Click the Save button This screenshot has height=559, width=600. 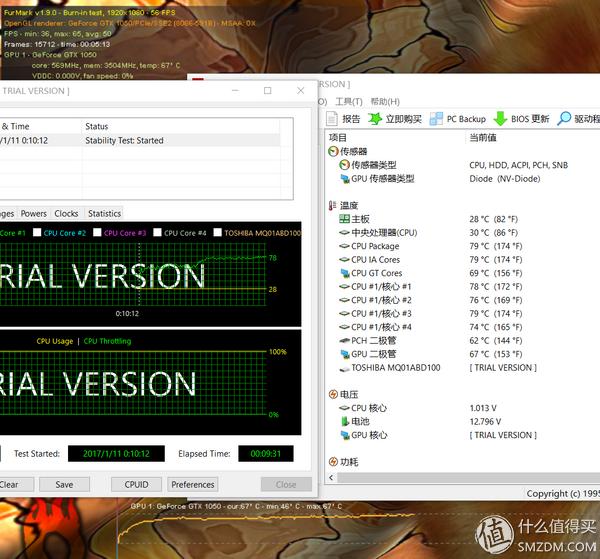click(64, 484)
